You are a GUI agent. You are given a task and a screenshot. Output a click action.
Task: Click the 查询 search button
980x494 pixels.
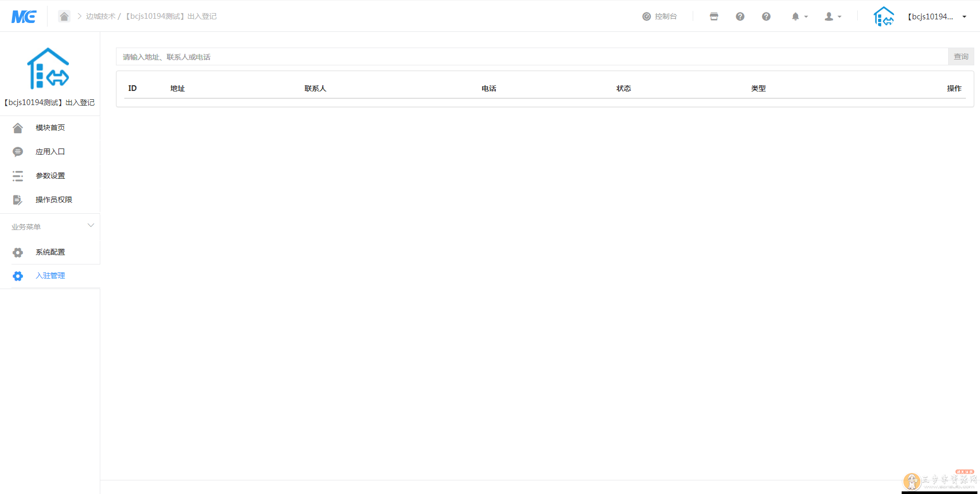[961, 56]
